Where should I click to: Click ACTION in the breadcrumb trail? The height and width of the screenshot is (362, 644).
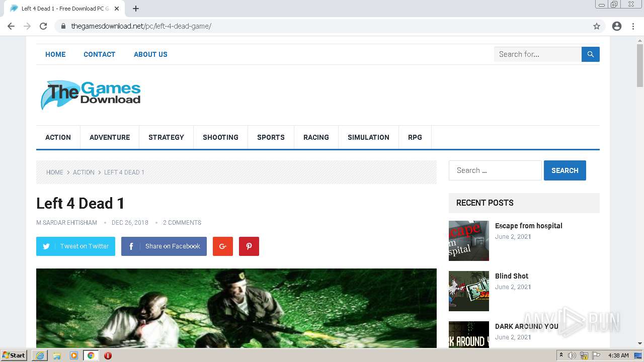coord(84,172)
